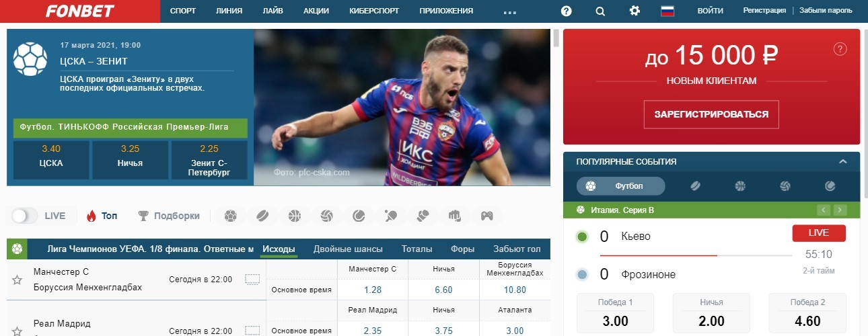Select the tennis ball icon in sport filter row
Viewport: 868px width, 336px height.
tap(359, 216)
